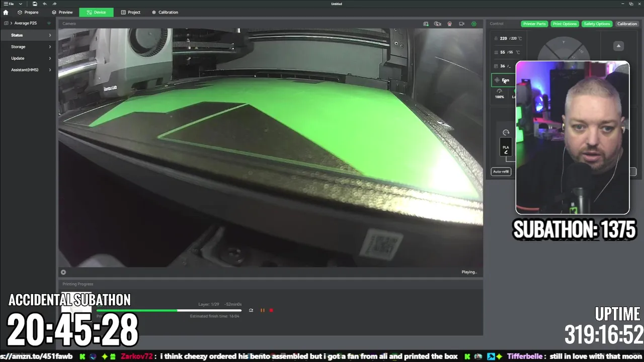
Task: Click the print progress bar
Action: point(169,310)
